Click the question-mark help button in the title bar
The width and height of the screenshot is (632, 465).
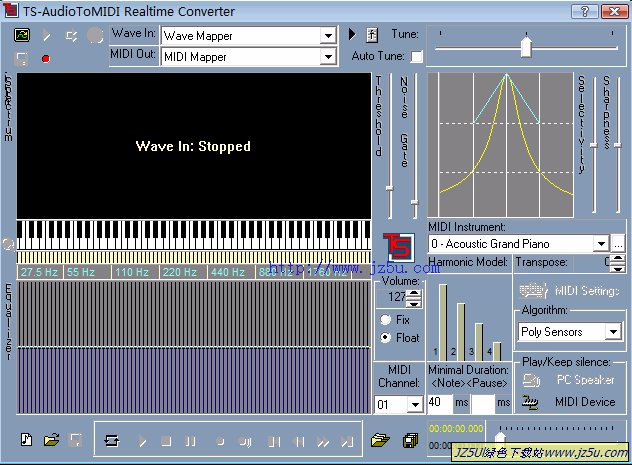tap(585, 11)
